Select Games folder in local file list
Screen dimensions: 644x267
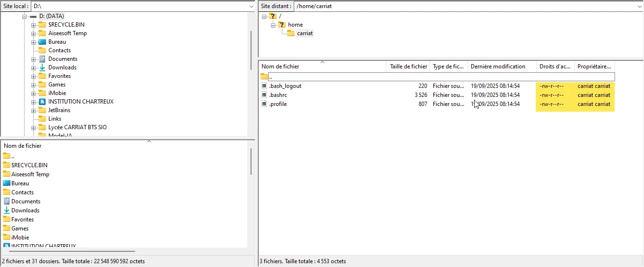point(19,229)
